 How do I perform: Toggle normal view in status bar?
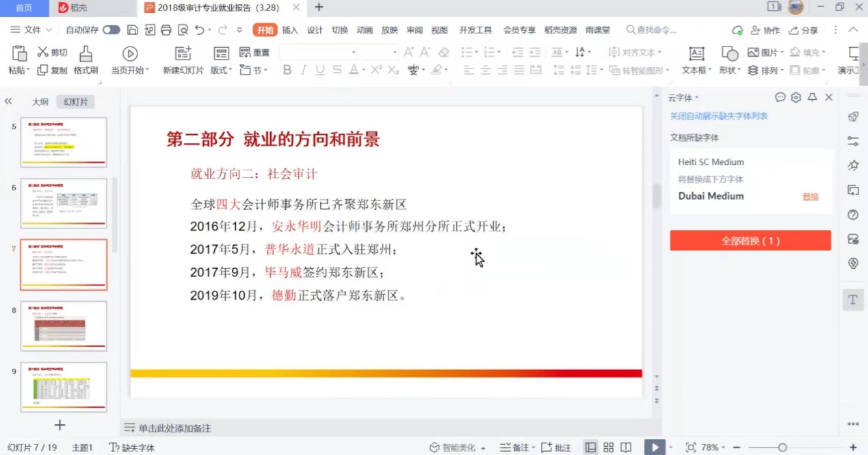tap(590, 447)
